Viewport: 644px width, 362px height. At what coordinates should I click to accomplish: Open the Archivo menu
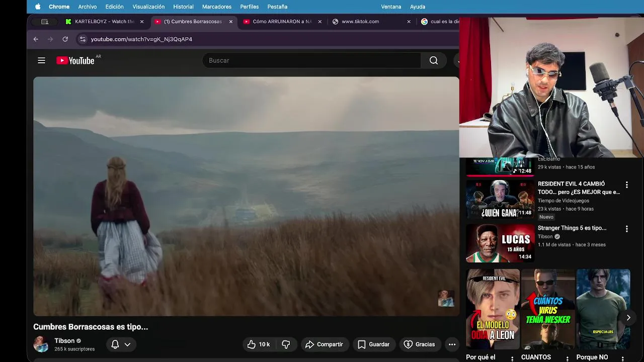(88, 7)
